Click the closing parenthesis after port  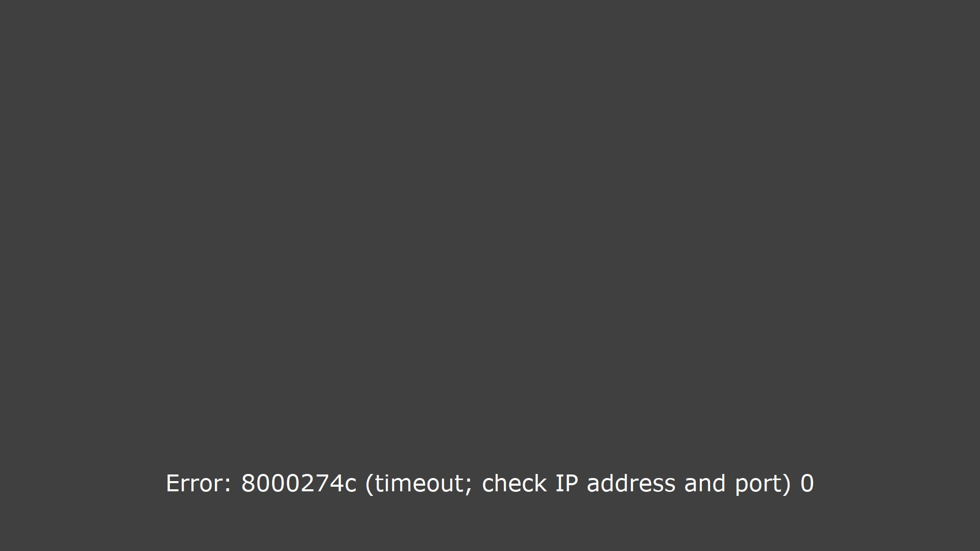tap(786, 484)
